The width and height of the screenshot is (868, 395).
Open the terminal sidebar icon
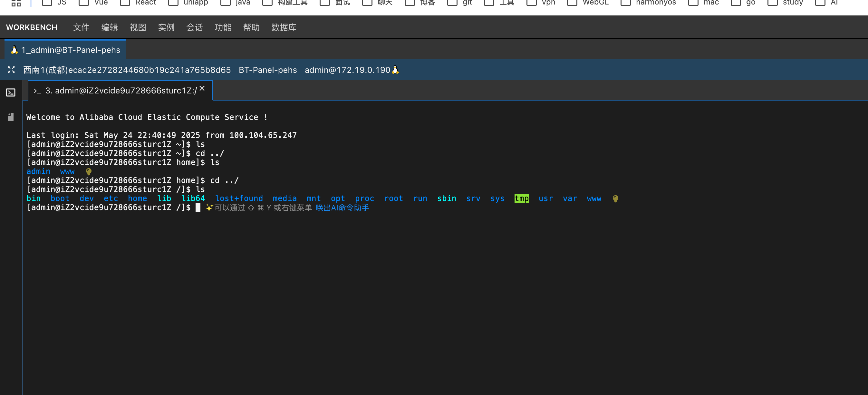coord(11,92)
